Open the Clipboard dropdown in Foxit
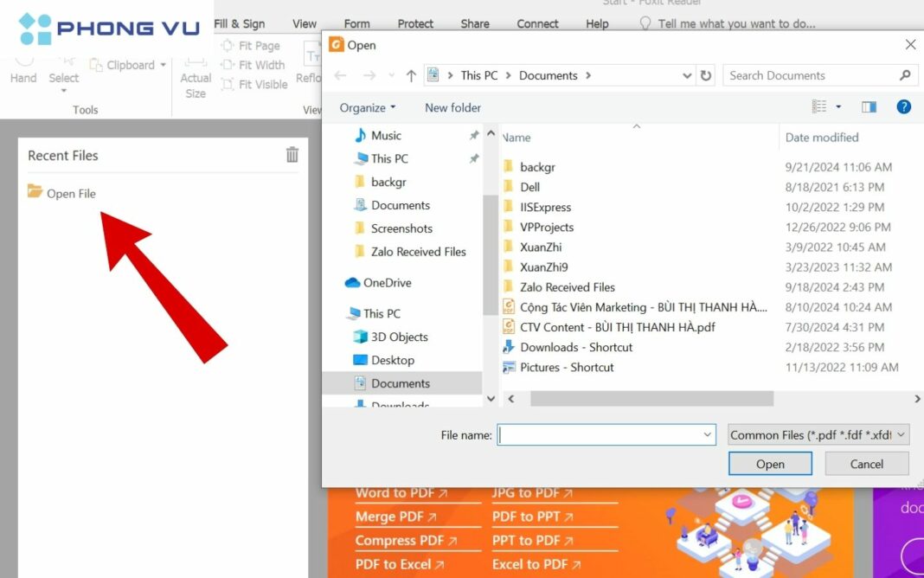924x578 pixels. pos(128,65)
